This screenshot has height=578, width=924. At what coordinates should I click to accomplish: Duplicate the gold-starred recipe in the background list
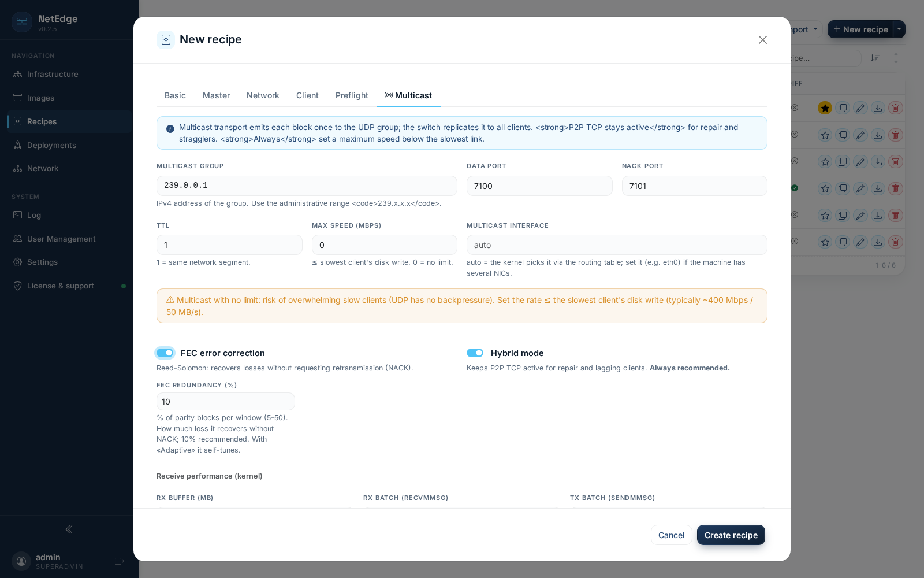tap(843, 108)
